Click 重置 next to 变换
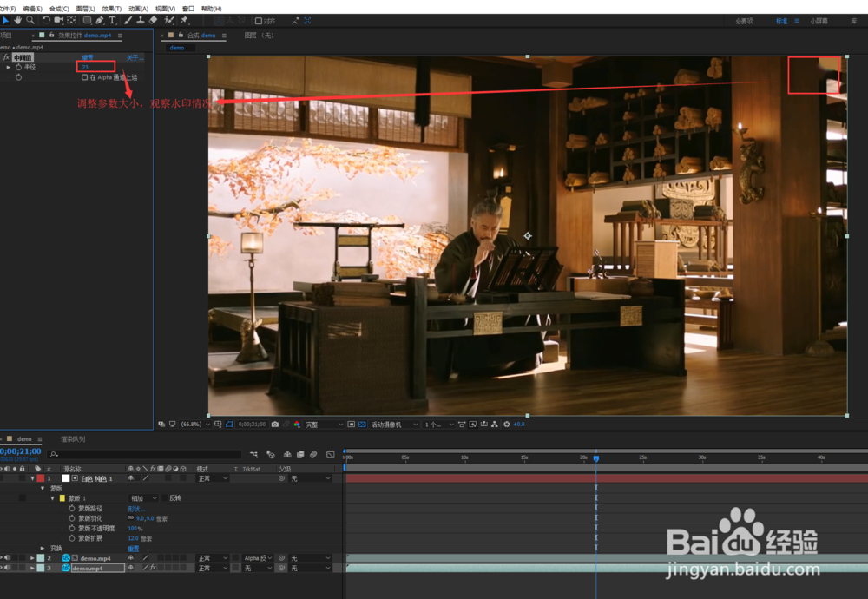 (x=134, y=548)
